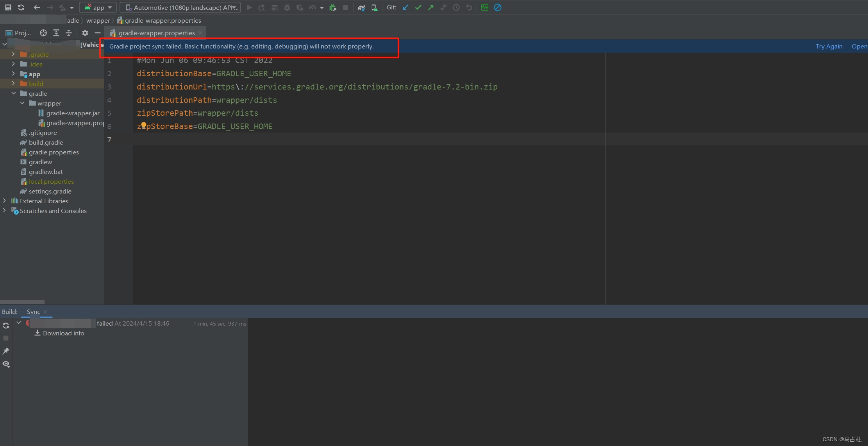Open build.gradle in project tree

pos(46,142)
